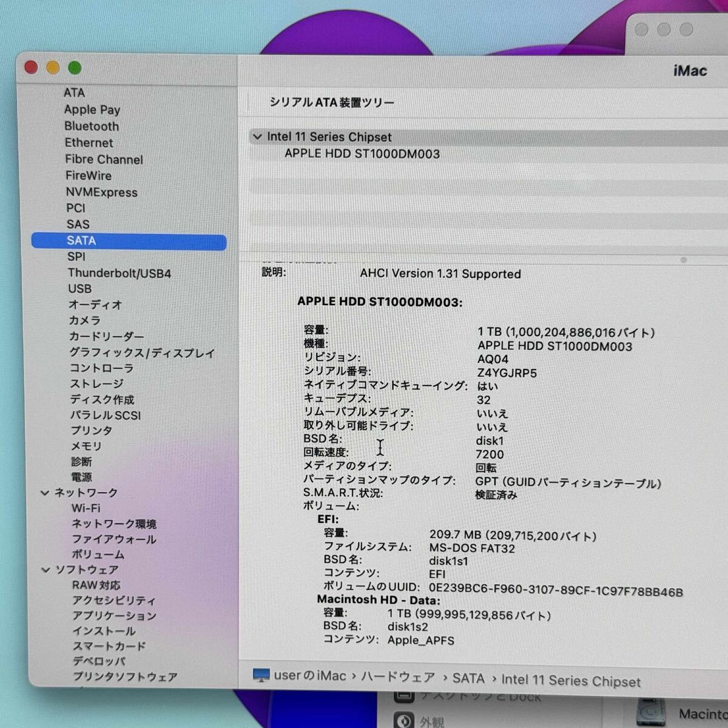Viewport: 728px width, 728px height.
Task: Collapse the Intel 11 Series Chipset row
Action: (258, 137)
